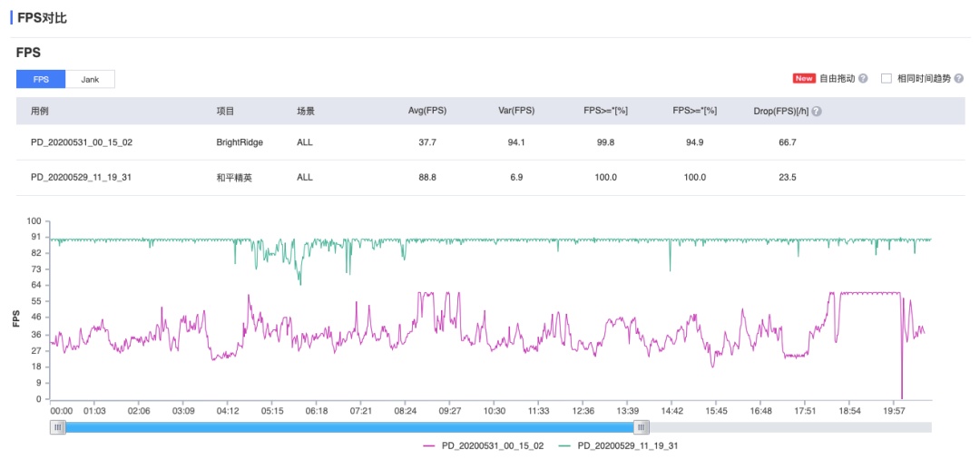Click help icon next to 相同时间趋势
The height and width of the screenshot is (460, 980).
click(x=959, y=79)
